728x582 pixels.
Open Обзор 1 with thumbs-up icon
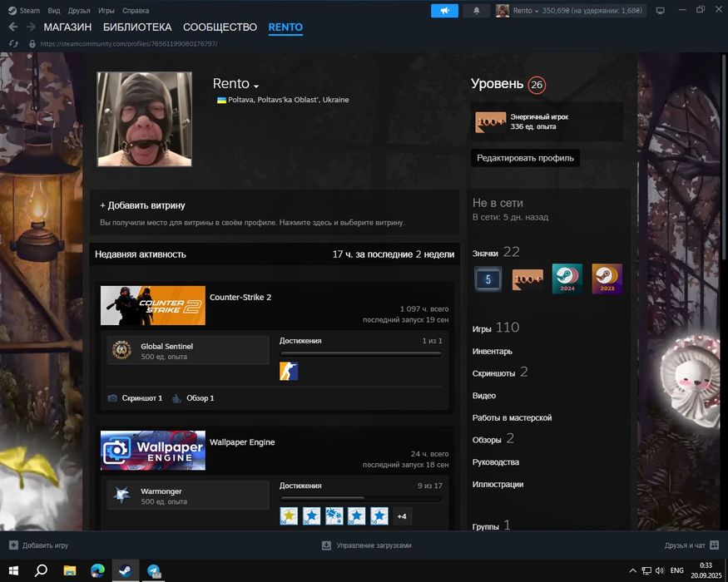[193, 398]
